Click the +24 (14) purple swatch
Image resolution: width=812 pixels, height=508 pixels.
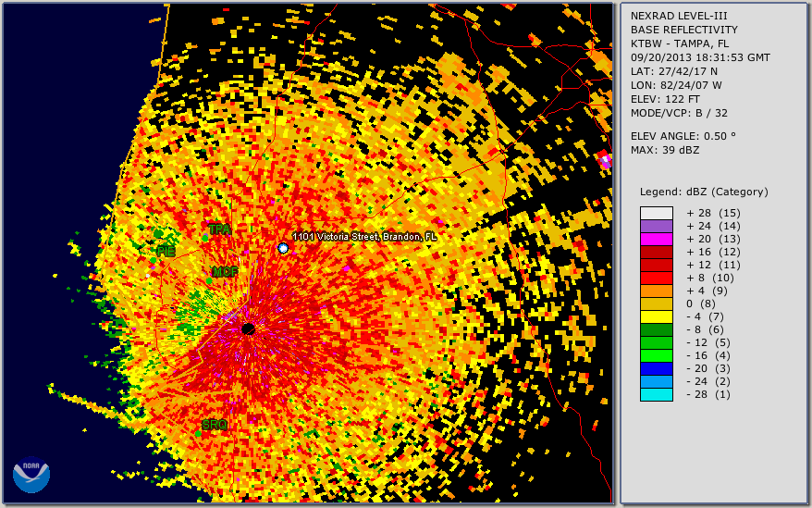coord(656,226)
